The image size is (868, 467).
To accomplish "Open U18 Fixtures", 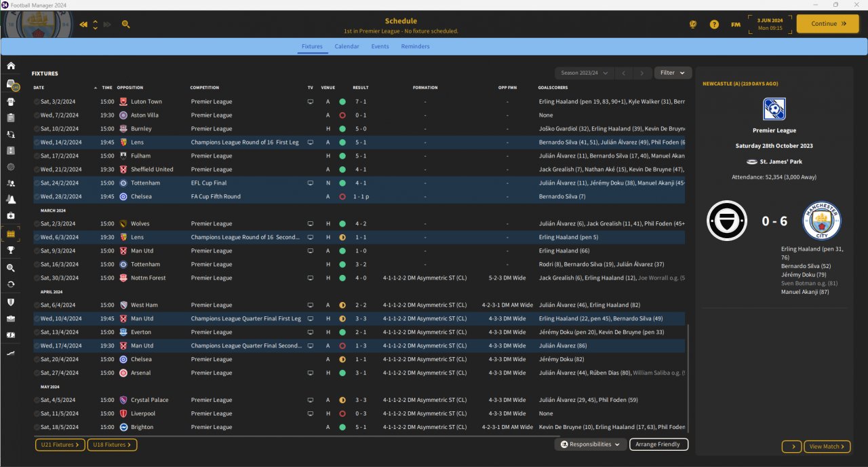I will pos(112,445).
